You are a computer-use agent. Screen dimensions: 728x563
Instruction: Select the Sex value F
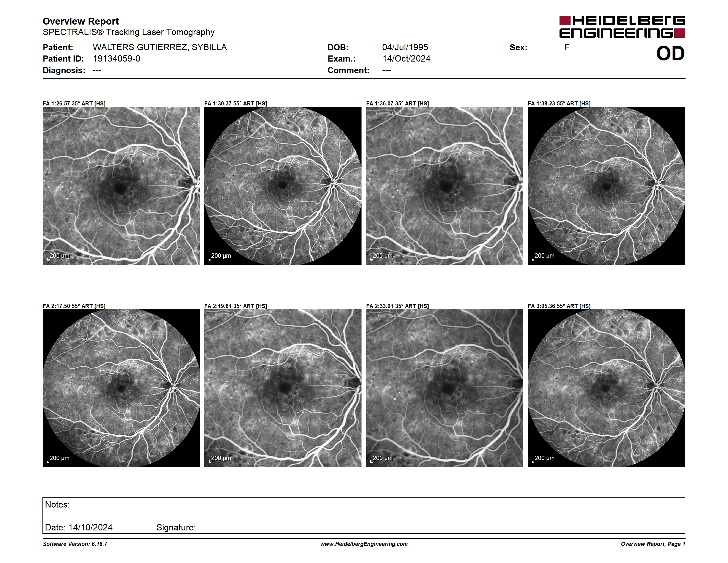567,47
